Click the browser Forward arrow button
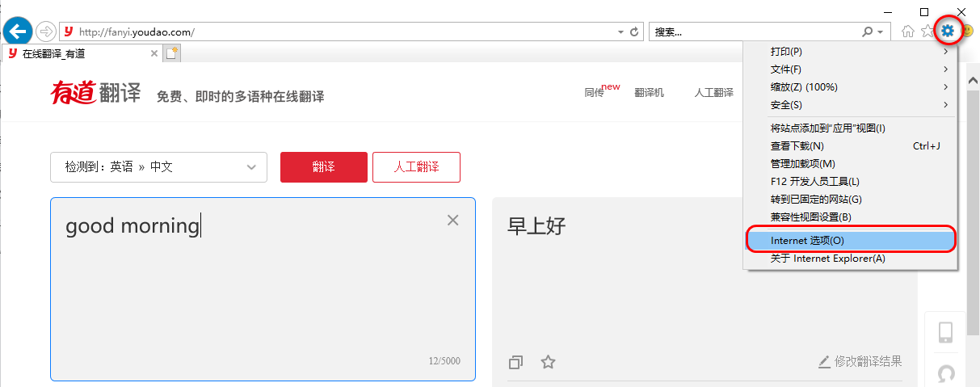Image resolution: width=980 pixels, height=387 pixels. (x=46, y=32)
